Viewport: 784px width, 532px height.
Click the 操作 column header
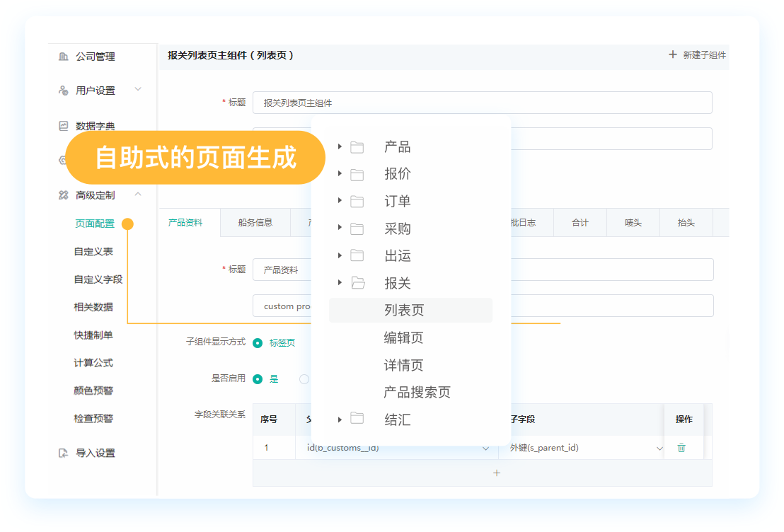[684, 420]
